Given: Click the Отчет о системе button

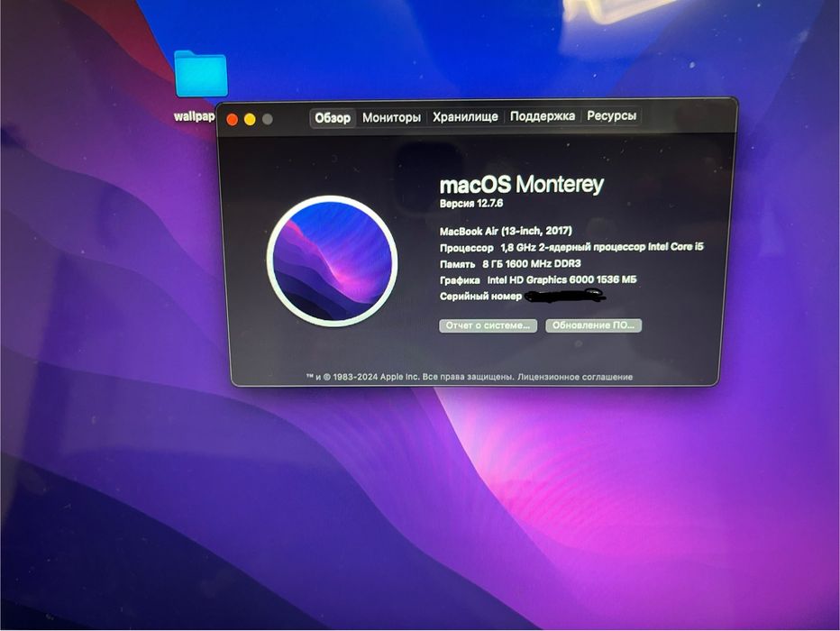Looking at the screenshot, I should click(488, 325).
